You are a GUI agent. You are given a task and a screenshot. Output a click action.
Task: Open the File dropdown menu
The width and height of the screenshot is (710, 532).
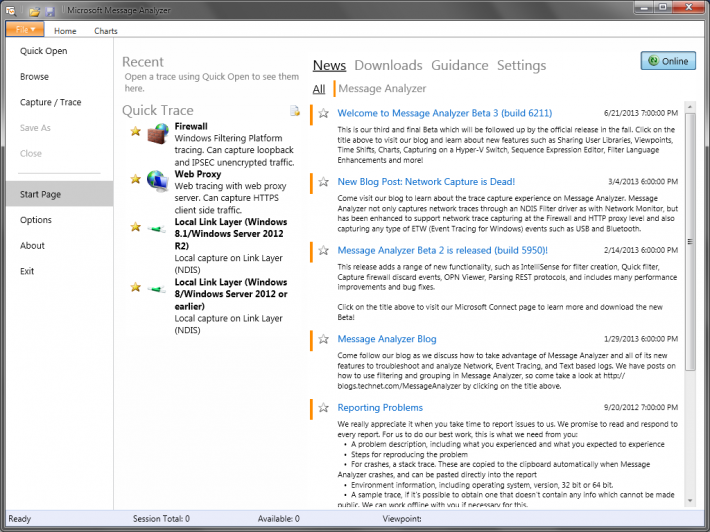(25, 29)
